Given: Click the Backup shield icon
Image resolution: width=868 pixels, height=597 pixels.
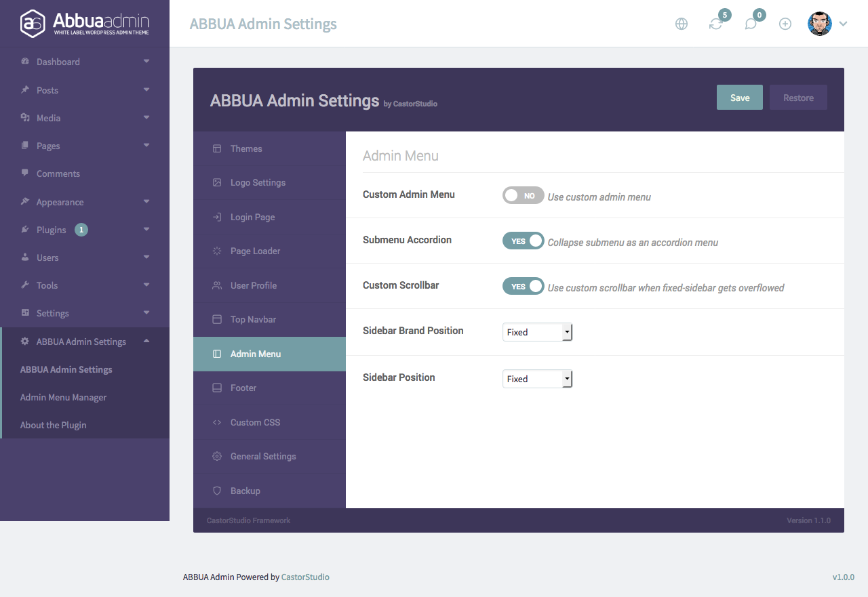Looking at the screenshot, I should 217,491.
